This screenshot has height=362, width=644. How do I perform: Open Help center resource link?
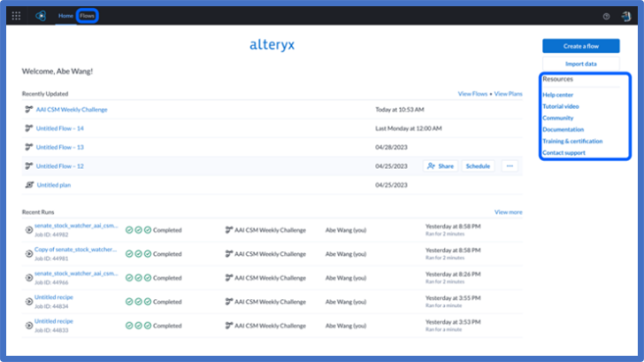[557, 95]
